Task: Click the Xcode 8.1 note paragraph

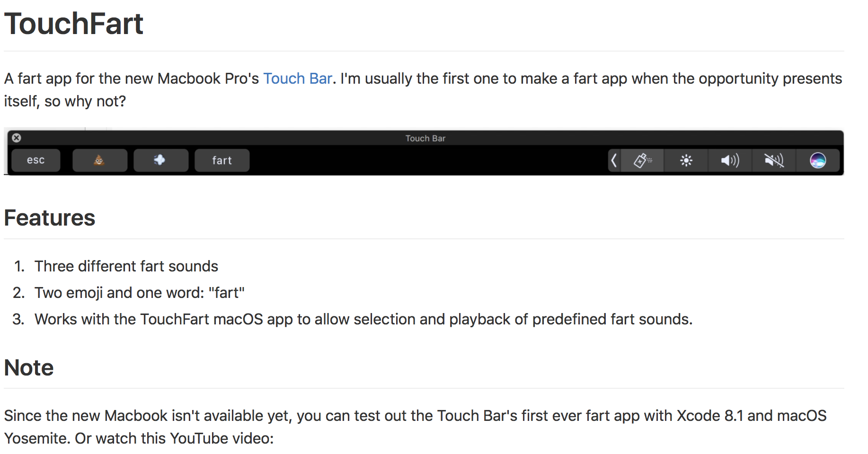Action: pos(415,416)
